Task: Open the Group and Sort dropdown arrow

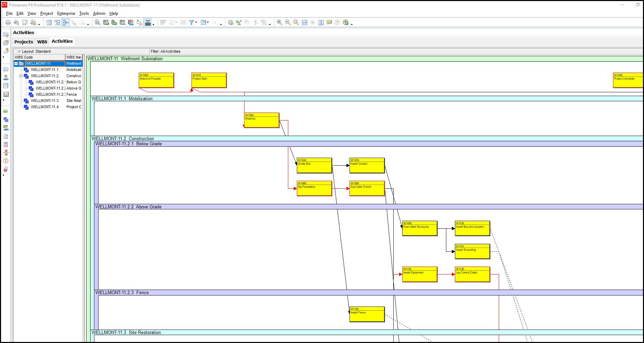Action: tap(208, 22)
